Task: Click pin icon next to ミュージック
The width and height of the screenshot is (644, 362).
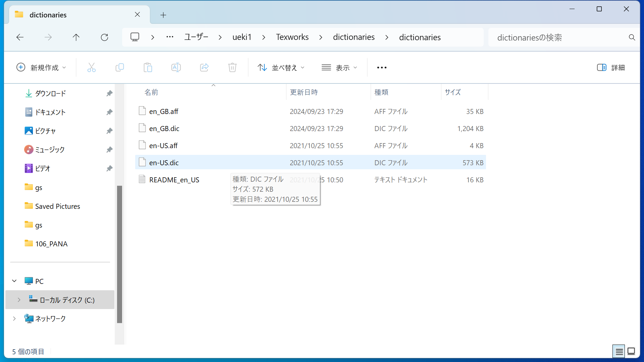Action: 109,149
